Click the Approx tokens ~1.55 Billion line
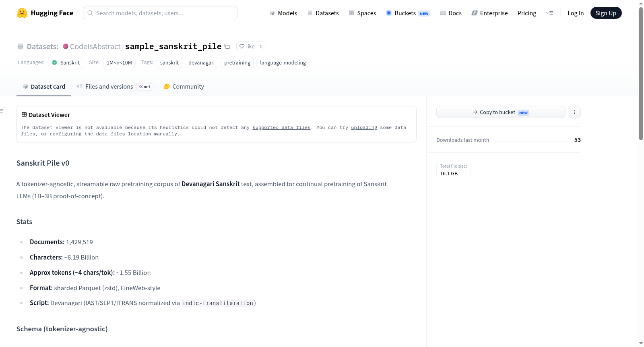This screenshot has height=347, width=644. pyautogui.click(x=90, y=272)
